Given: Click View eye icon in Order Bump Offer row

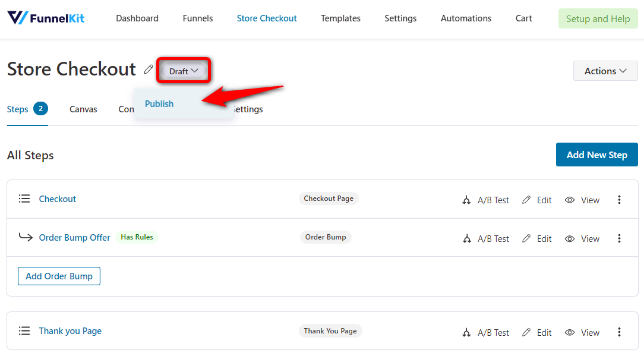Looking at the screenshot, I should (570, 239).
